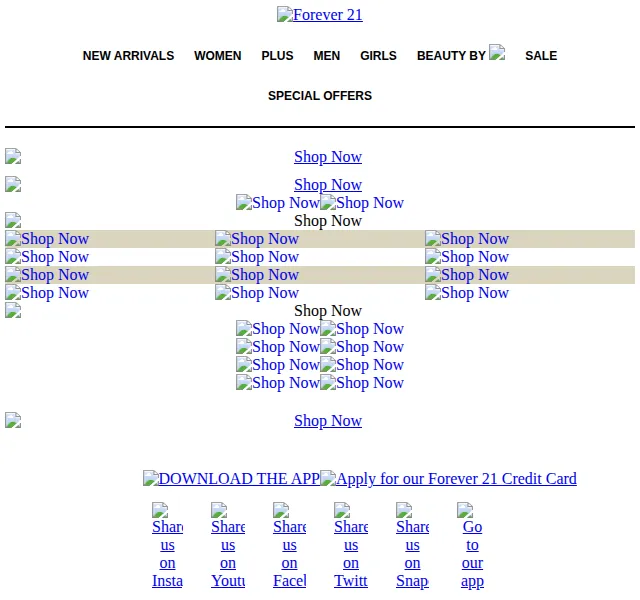Click the broken image icon above Twitter link
This screenshot has width=640, height=600.
pos(342,510)
